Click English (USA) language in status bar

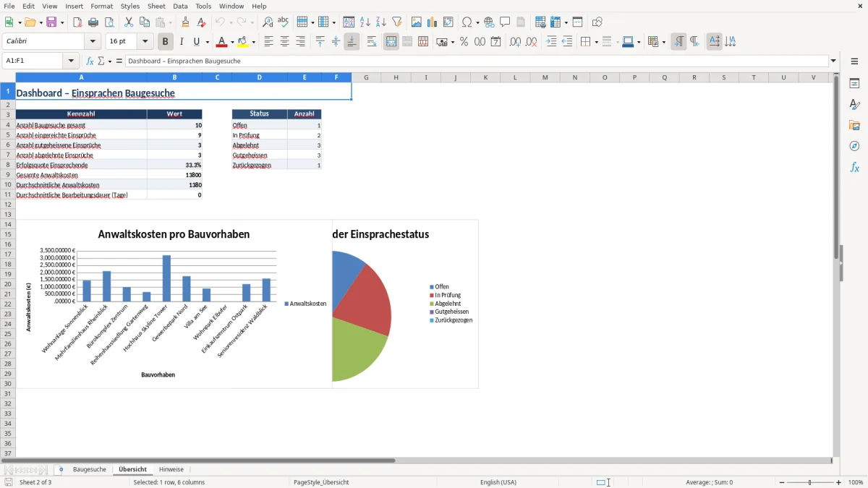pyautogui.click(x=498, y=482)
